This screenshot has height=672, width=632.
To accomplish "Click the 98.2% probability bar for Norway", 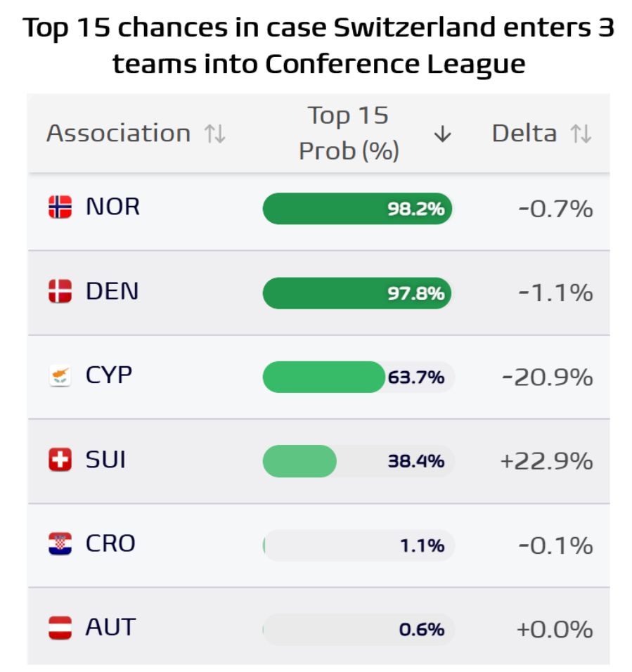I will pos(358,209).
